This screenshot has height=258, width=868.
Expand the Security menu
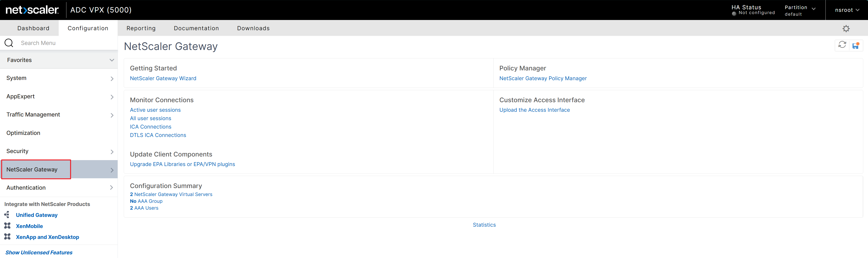112,152
